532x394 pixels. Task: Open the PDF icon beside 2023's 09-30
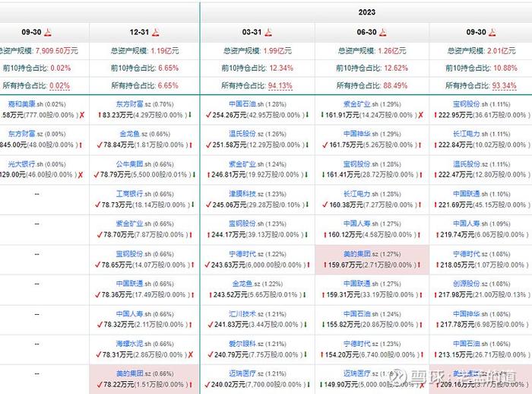pos(492,32)
